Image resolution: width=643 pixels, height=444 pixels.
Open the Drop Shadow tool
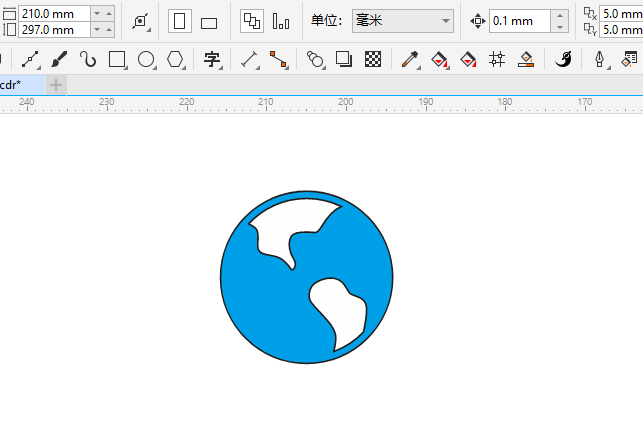[x=344, y=60]
